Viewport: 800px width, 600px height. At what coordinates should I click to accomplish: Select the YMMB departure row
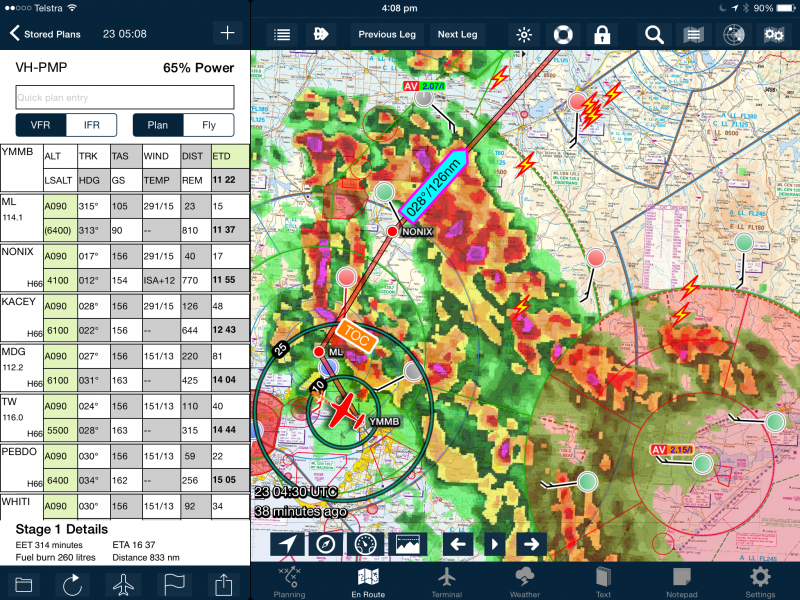coord(125,168)
